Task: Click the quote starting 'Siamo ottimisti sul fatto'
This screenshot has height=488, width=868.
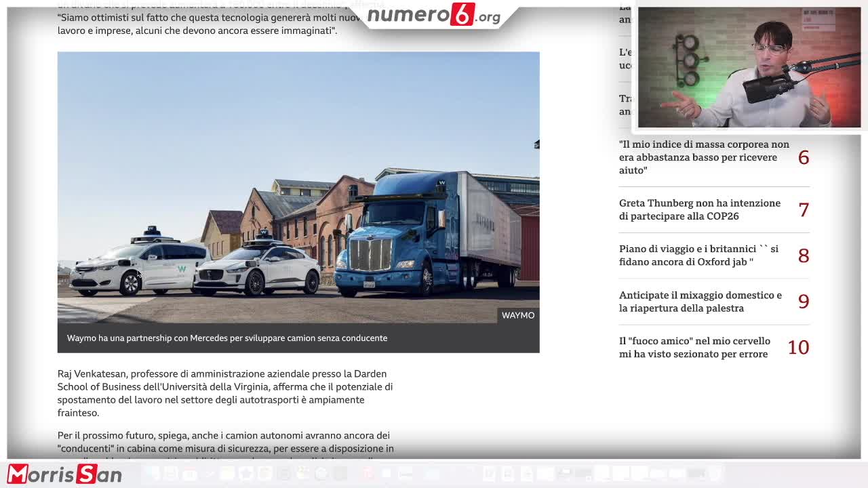Action: coord(210,24)
